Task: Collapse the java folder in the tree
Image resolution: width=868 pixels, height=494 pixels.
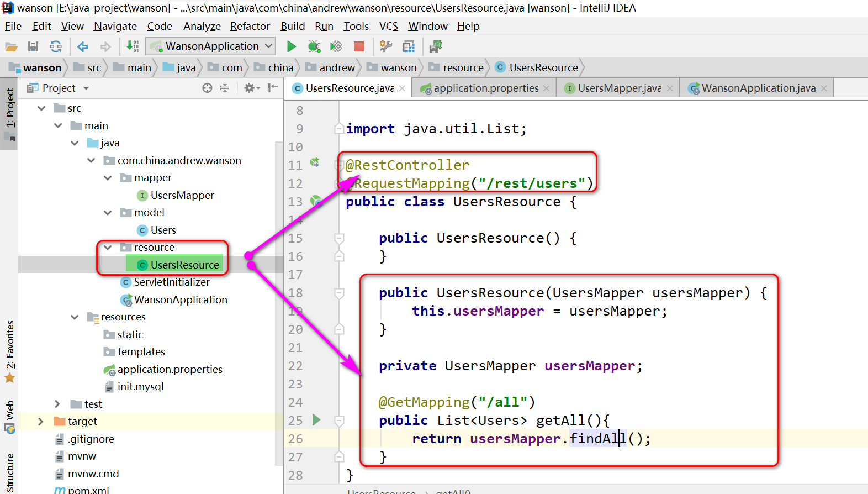Action: [x=75, y=143]
